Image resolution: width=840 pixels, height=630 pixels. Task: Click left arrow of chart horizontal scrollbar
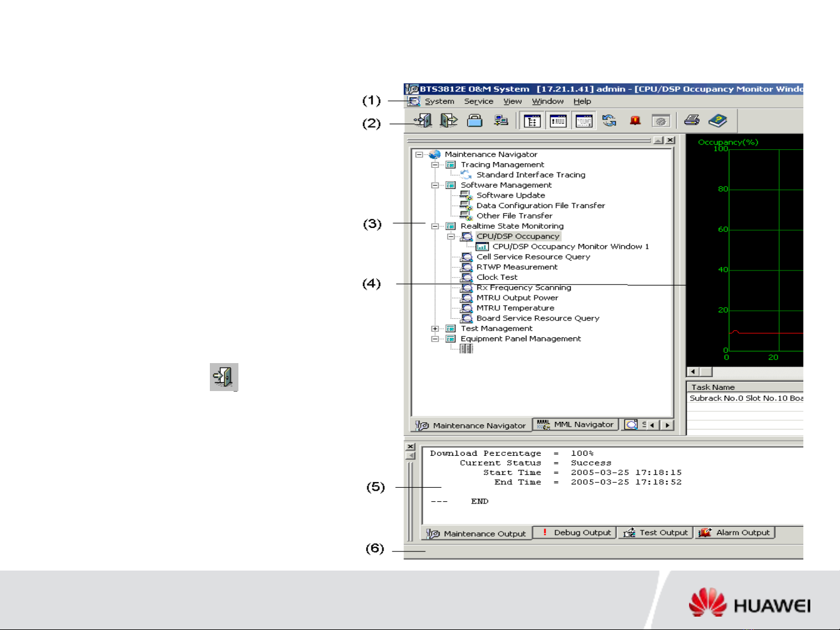(x=693, y=372)
